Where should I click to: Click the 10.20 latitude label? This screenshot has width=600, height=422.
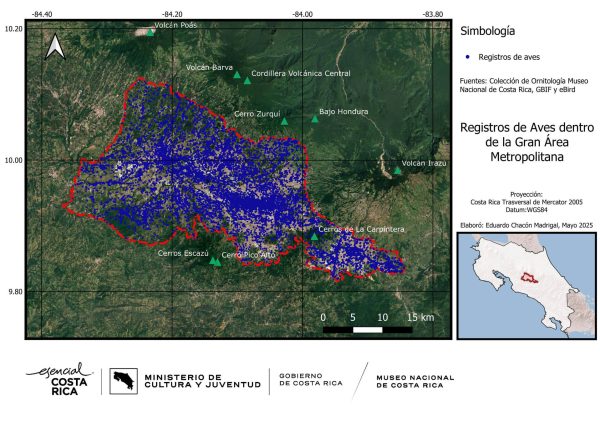tap(14, 29)
